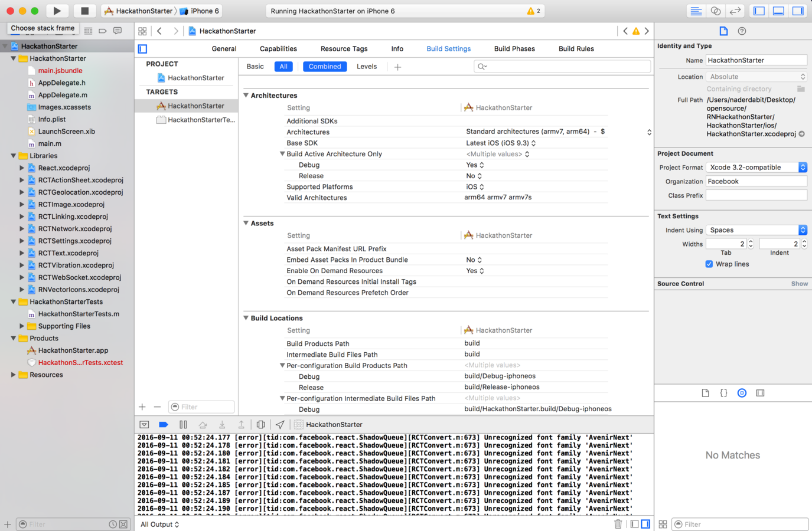Collapse the Libraries group
Image resolution: width=812 pixels, height=531 pixels.
click(13, 156)
